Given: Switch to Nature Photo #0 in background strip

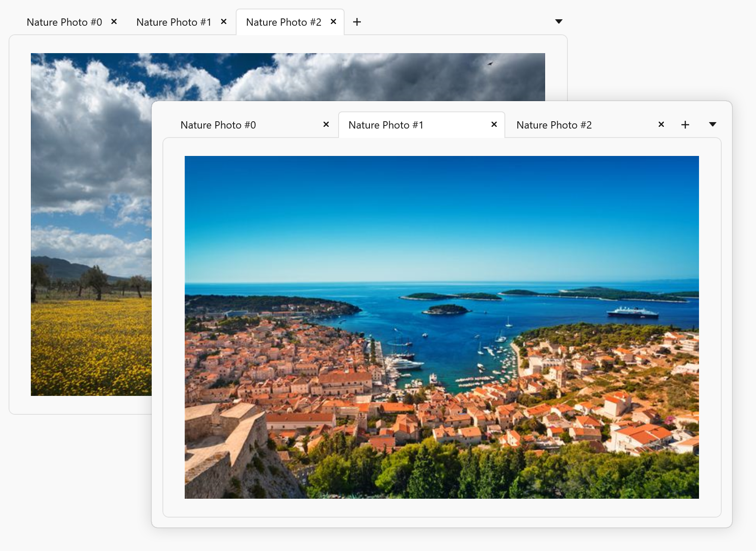Looking at the screenshot, I should click(64, 22).
